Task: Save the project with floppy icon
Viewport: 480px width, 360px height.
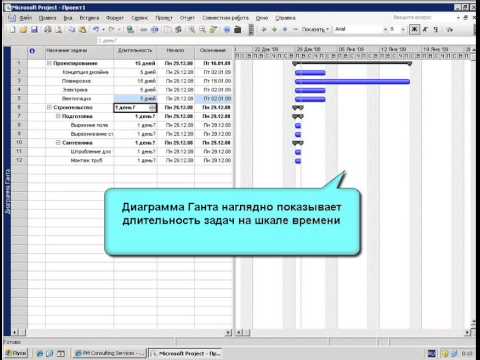Action: point(34,30)
